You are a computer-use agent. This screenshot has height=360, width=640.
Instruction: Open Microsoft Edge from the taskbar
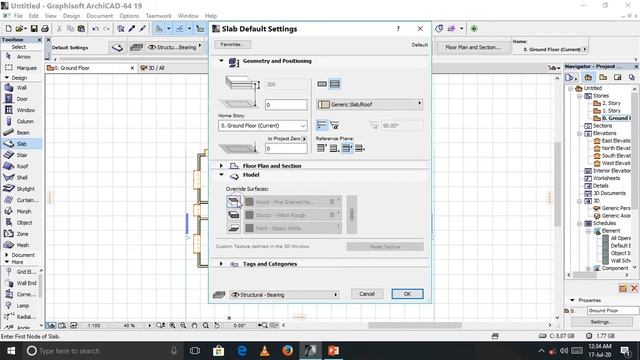click(x=242, y=351)
